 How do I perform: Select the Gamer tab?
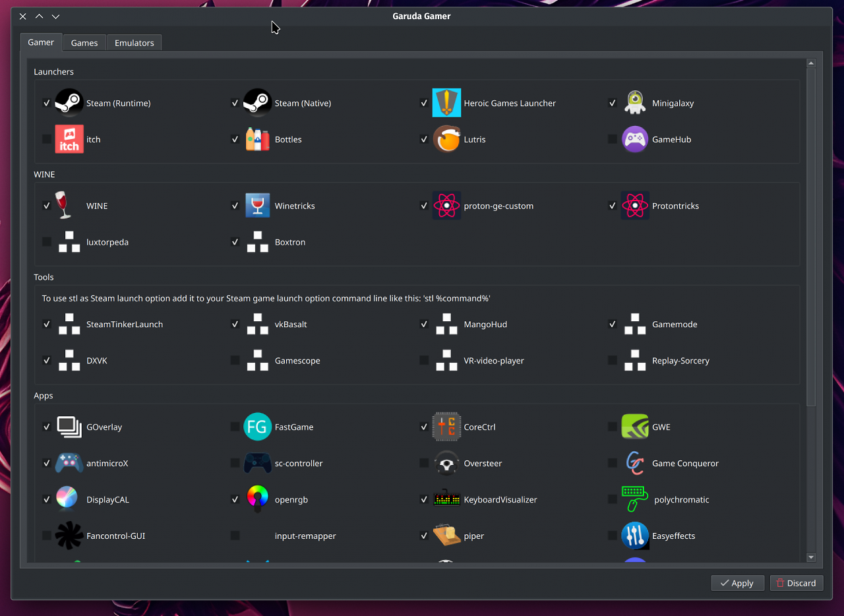41,42
